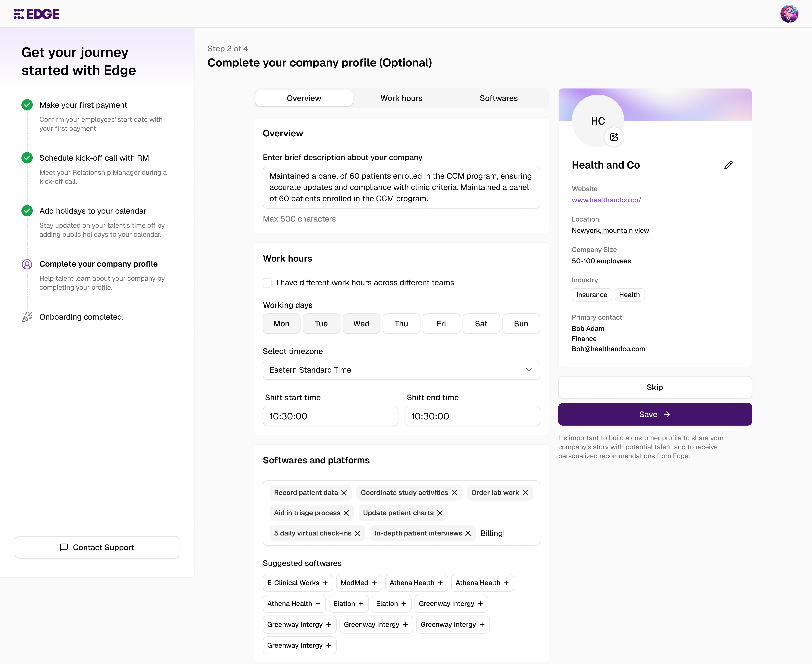Click the Save button

coord(654,414)
